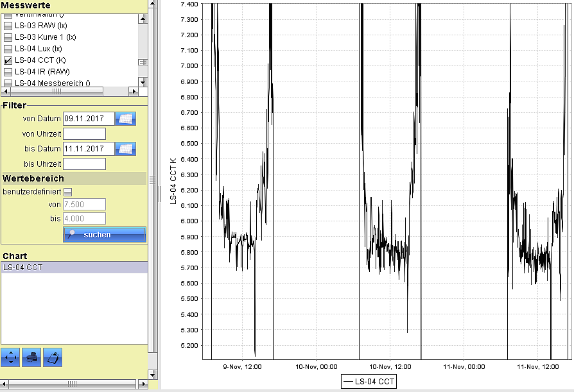Click the chart move/pan arrows icon
Viewport: 574px width, 392px height.
pos(11,357)
